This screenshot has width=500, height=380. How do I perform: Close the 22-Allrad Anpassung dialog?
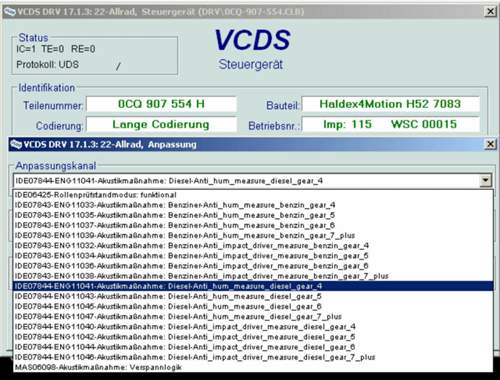490,144
